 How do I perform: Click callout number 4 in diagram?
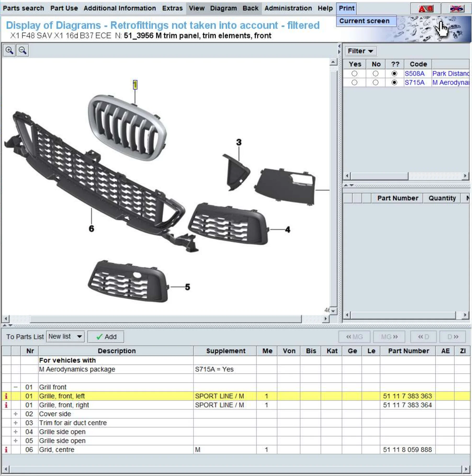[x=288, y=230]
